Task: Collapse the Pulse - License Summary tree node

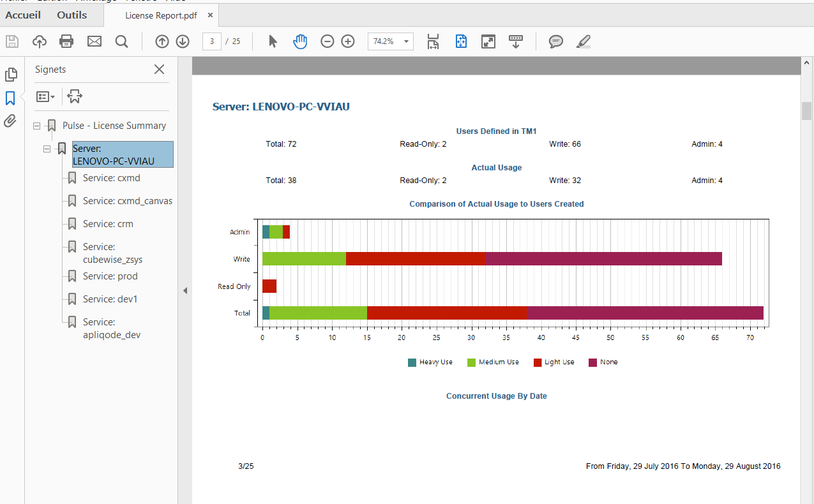Action: pyautogui.click(x=37, y=126)
